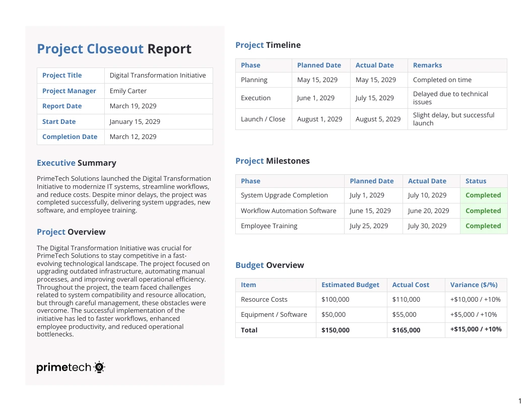Click the Project Milestones heading
The width and height of the screenshot is (532, 411).
pos(272,161)
